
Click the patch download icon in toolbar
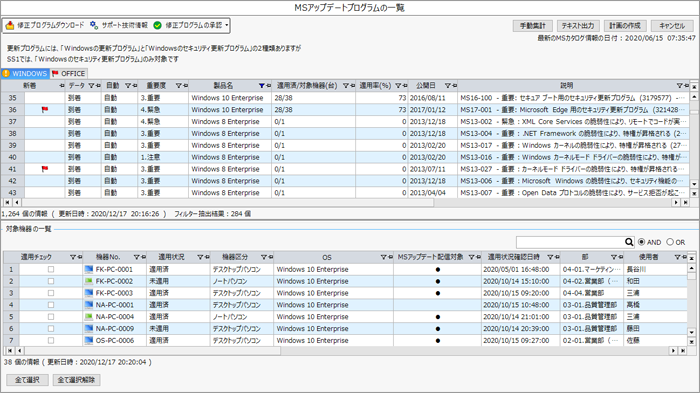(x=10, y=25)
